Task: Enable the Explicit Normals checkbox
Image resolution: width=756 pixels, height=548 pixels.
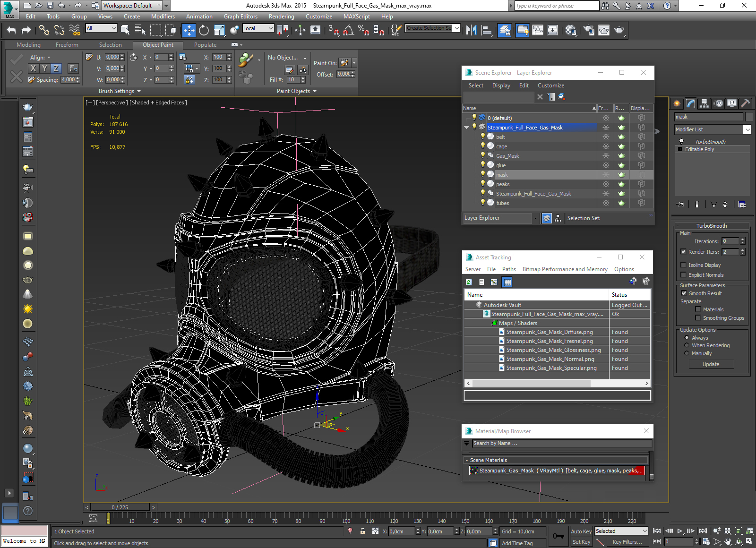Action: click(x=683, y=275)
